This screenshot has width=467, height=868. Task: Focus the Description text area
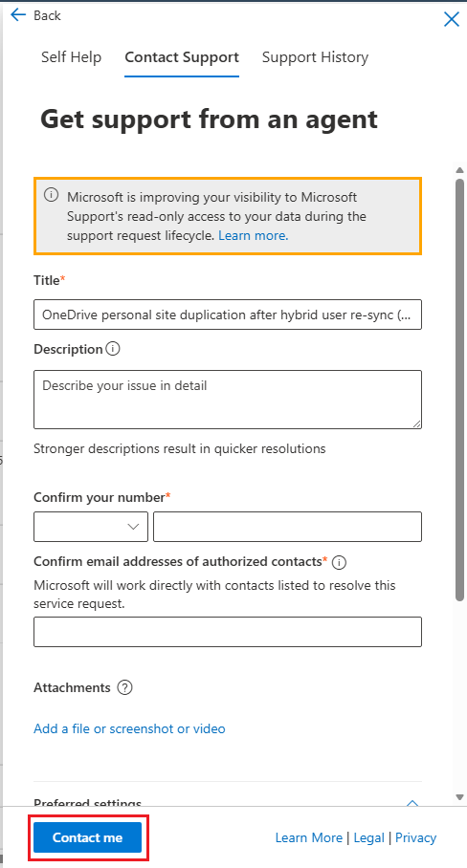(x=228, y=400)
